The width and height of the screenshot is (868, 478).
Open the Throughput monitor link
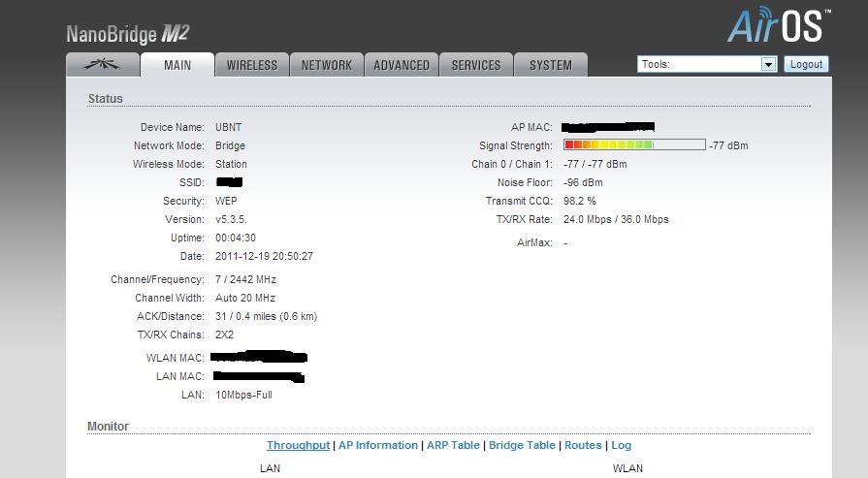298,445
